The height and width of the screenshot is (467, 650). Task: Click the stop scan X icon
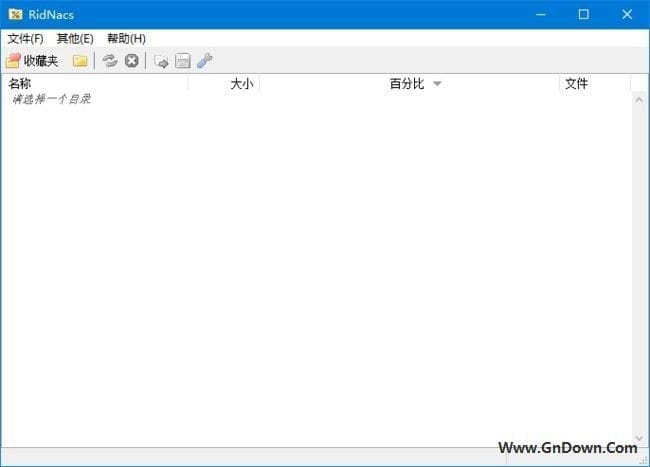(x=132, y=61)
